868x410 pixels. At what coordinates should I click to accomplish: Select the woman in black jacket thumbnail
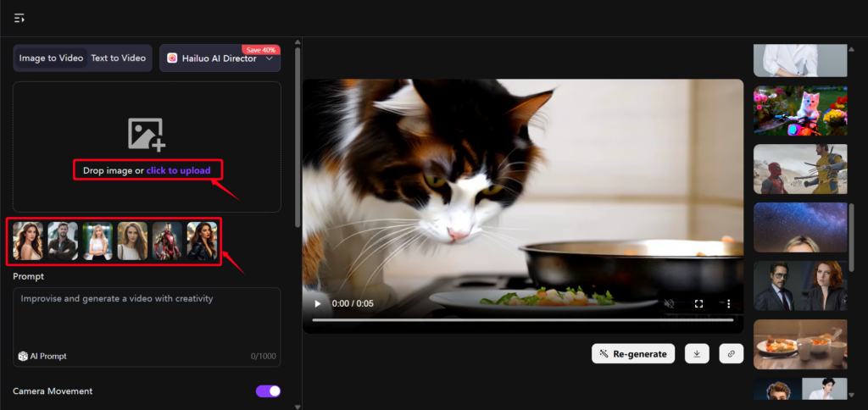coord(202,241)
